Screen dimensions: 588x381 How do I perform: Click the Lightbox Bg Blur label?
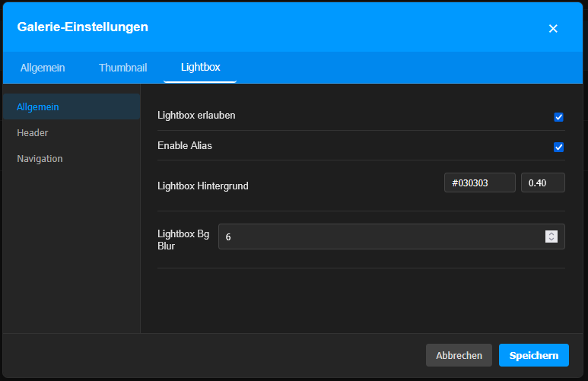183,240
